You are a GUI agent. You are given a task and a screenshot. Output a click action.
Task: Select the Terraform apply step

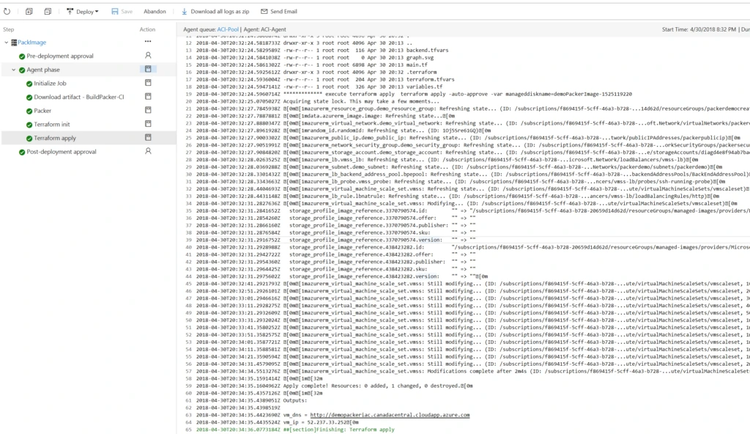tap(55, 138)
